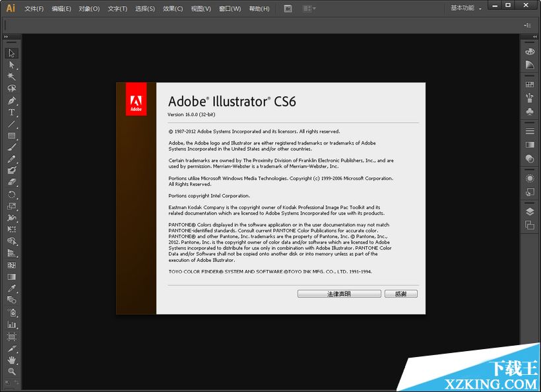Pick the Scale tool
541x392 pixels.
[12, 206]
